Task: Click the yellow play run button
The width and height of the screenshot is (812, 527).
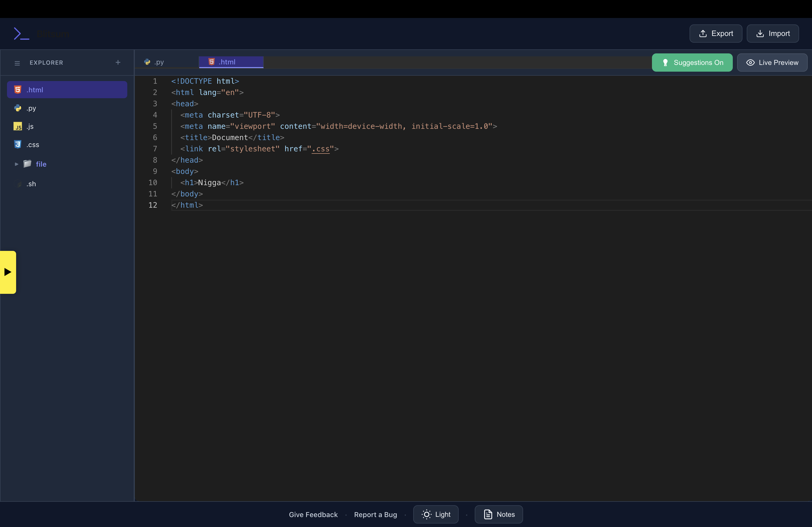Action: click(8, 272)
